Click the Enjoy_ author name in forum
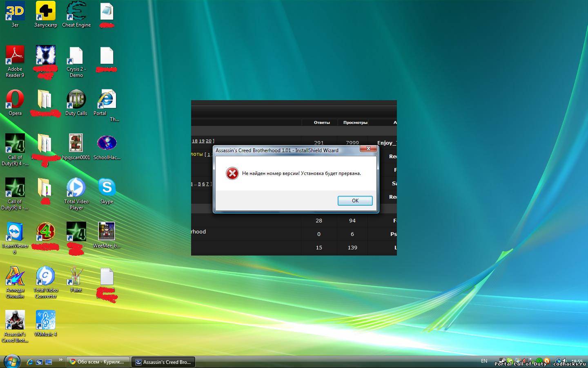 click(x=387, y=143)
